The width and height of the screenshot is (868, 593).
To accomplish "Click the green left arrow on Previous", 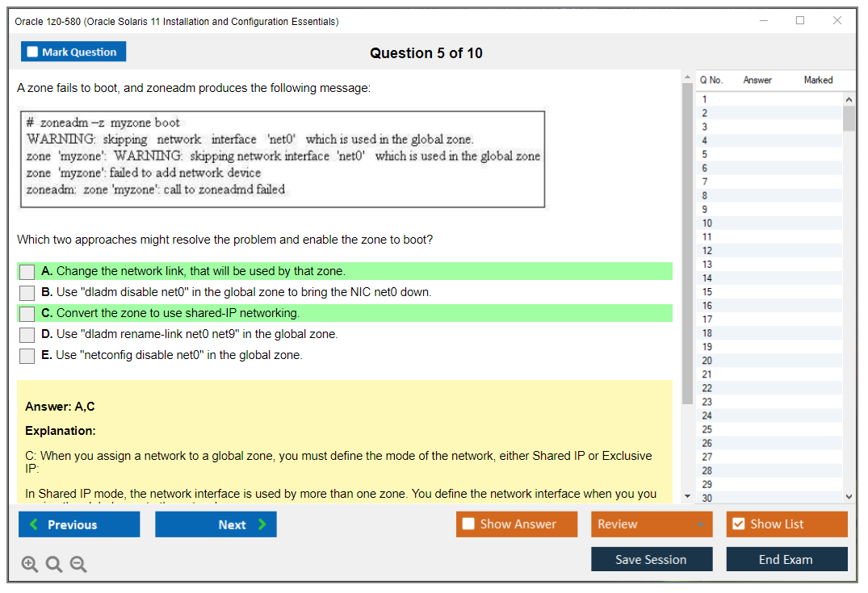I will pyautogui.click(x=34, y=524).
